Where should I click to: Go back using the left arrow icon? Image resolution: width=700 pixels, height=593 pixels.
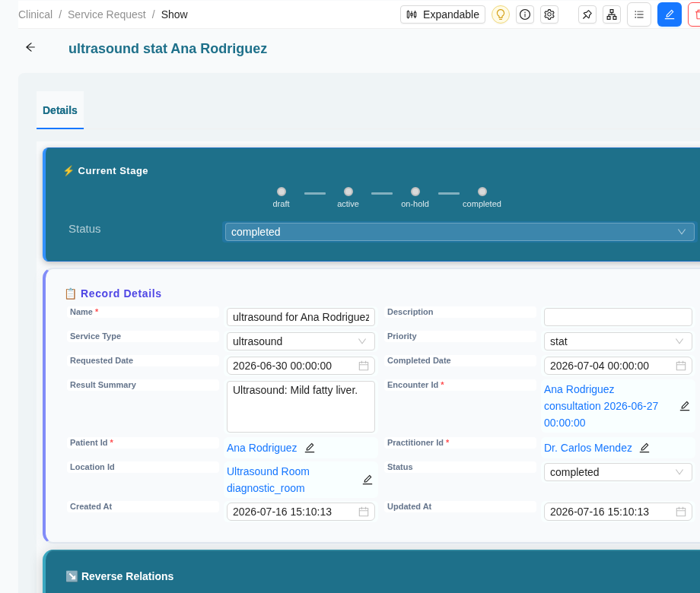(x=30, y=47)
